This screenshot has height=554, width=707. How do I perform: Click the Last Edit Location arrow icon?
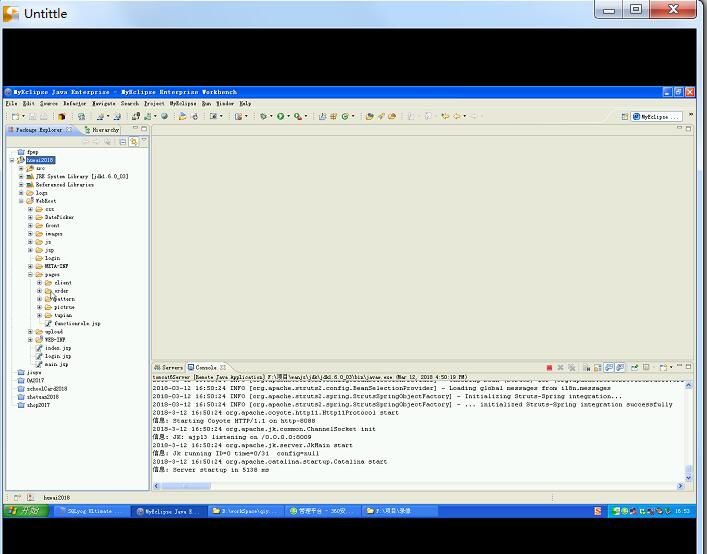[445, 116]
